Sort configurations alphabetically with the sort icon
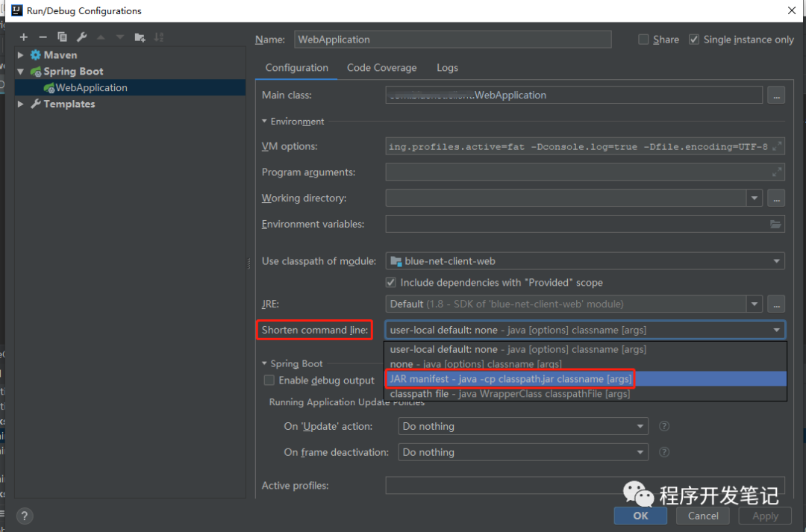Image resolution: width=806 pixels, height=532 pixels. [x=158, y=37]
